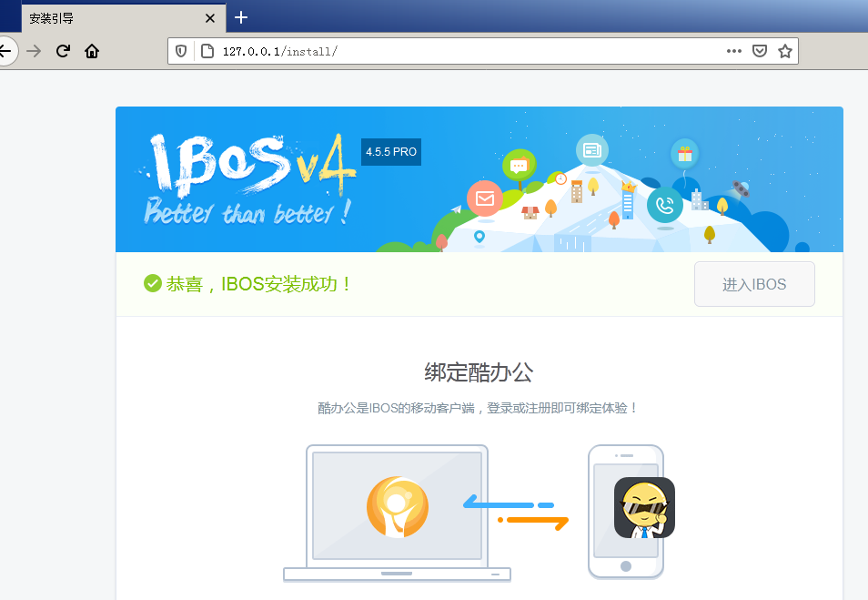Image resolution: width=868 pixels, height=600 pixels.
Task: Open the tracking protection shield icon
Action: (181, 51)
